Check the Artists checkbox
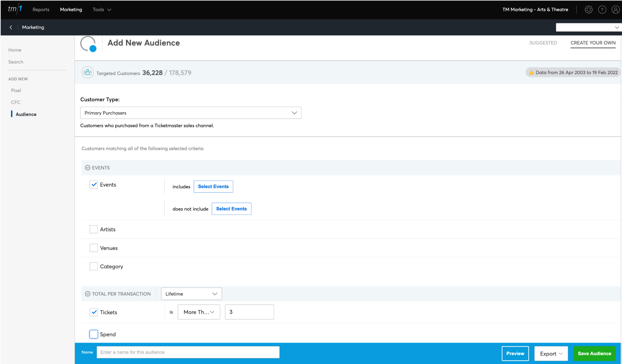This screenshot has height=364, width=622. [94, 229]
